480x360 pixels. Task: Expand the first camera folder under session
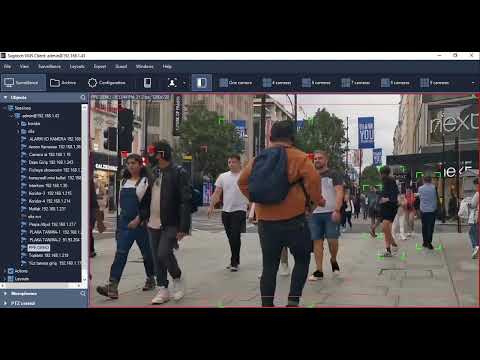(18, 124)
